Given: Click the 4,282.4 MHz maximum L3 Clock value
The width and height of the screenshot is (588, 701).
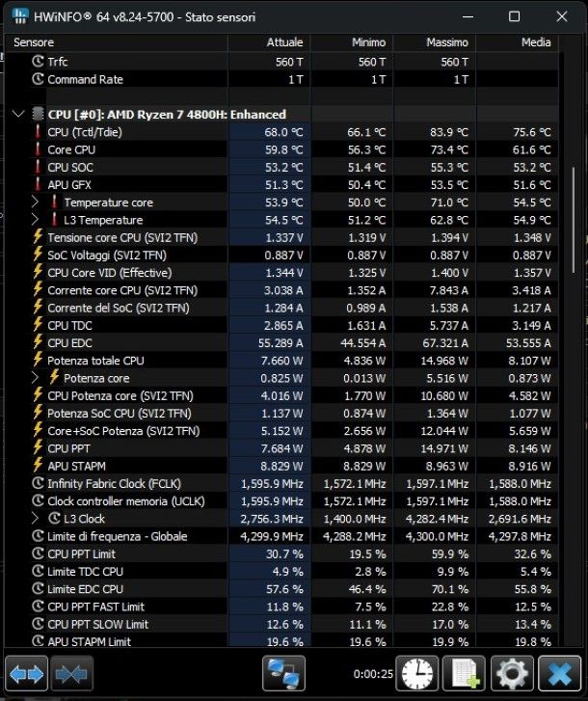Looking at the screenshot, I should pos(438,519).
